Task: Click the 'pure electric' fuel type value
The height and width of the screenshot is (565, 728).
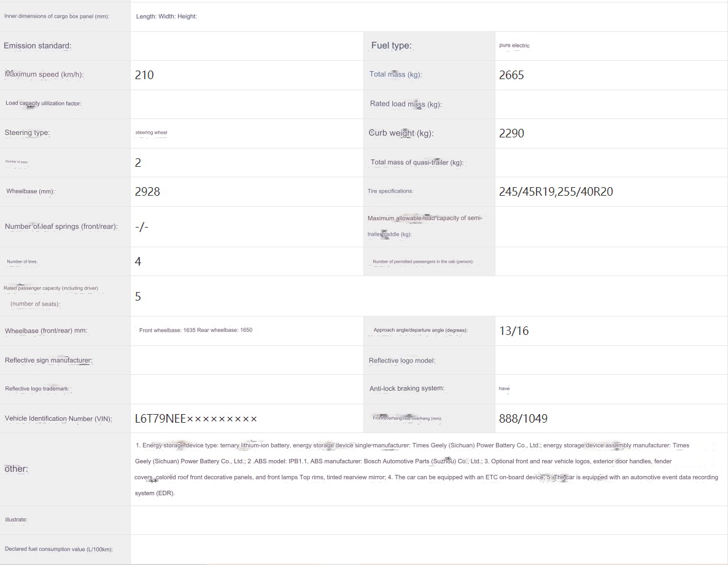Action: (x=514, y=46)
